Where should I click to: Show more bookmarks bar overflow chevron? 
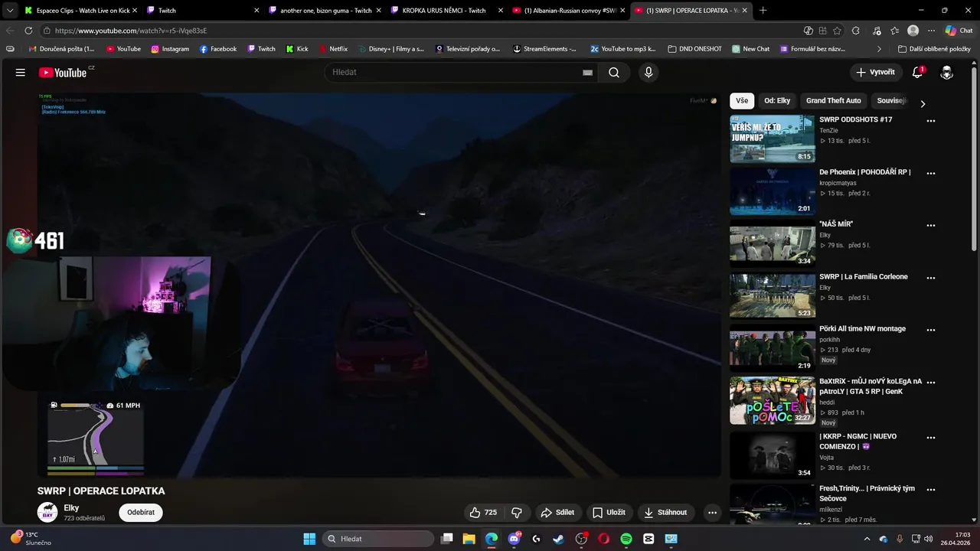879,49
